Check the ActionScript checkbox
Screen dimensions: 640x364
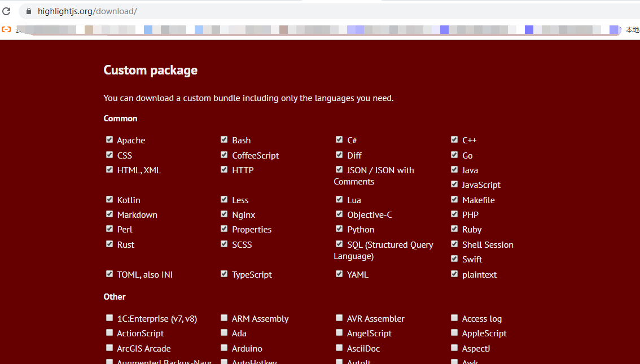(x=109, y=332)
